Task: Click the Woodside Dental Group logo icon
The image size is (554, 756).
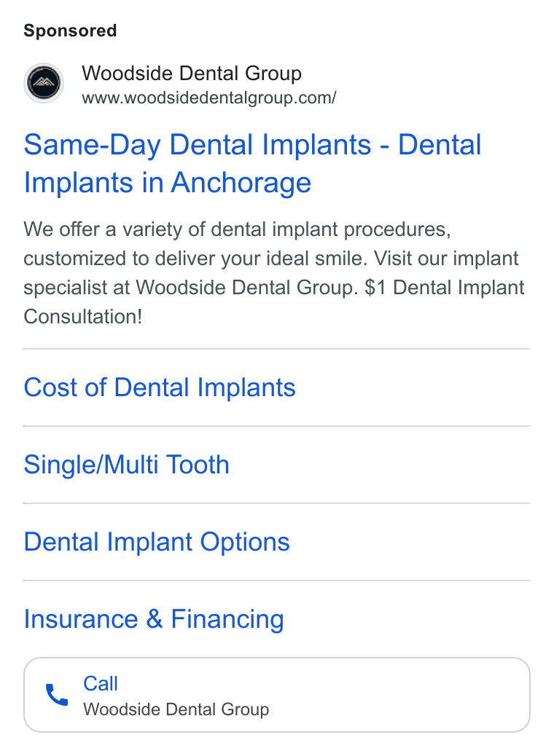Action: pyautogui.click(x=44, y=83)
